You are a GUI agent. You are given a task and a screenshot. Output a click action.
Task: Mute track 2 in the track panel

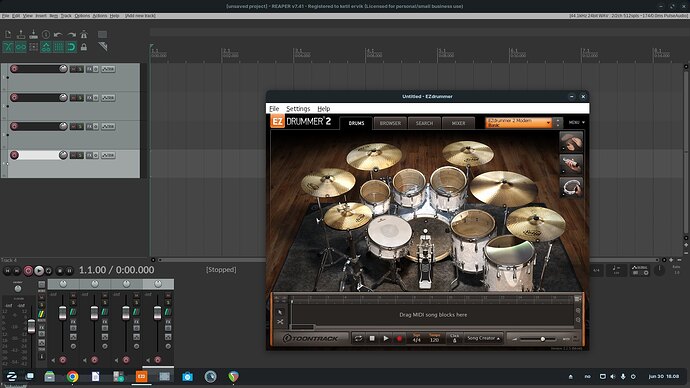point(73,98)
